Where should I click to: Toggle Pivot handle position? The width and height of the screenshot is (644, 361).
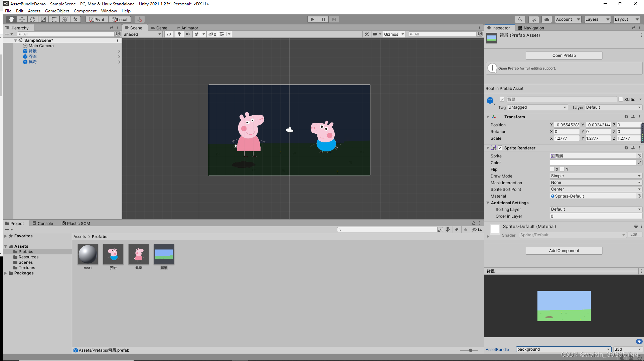[x=97, y=19]
